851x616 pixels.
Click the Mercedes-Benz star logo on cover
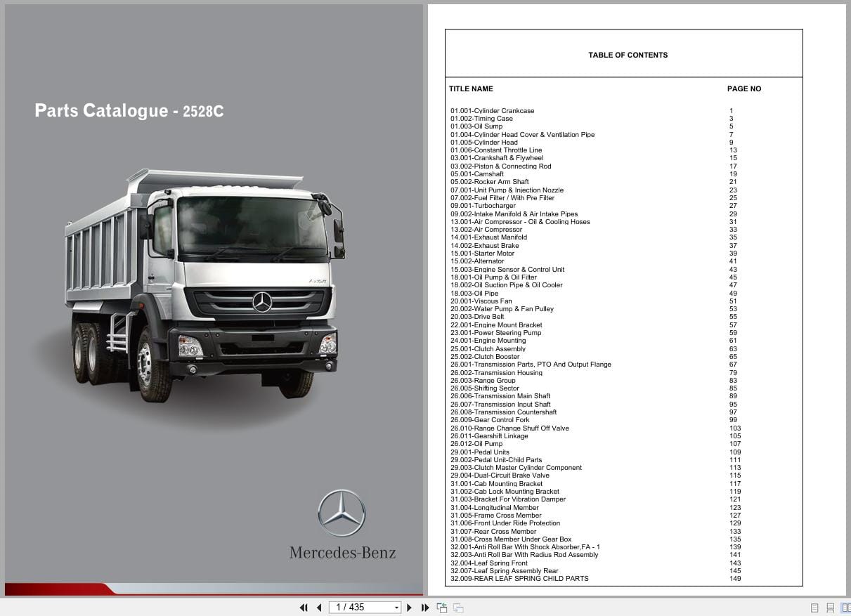coord(342,513)
